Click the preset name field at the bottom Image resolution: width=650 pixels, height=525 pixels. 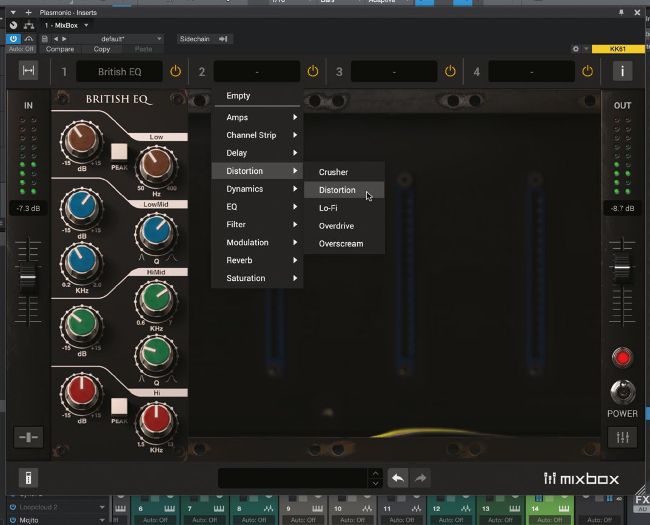click(292, 478)
